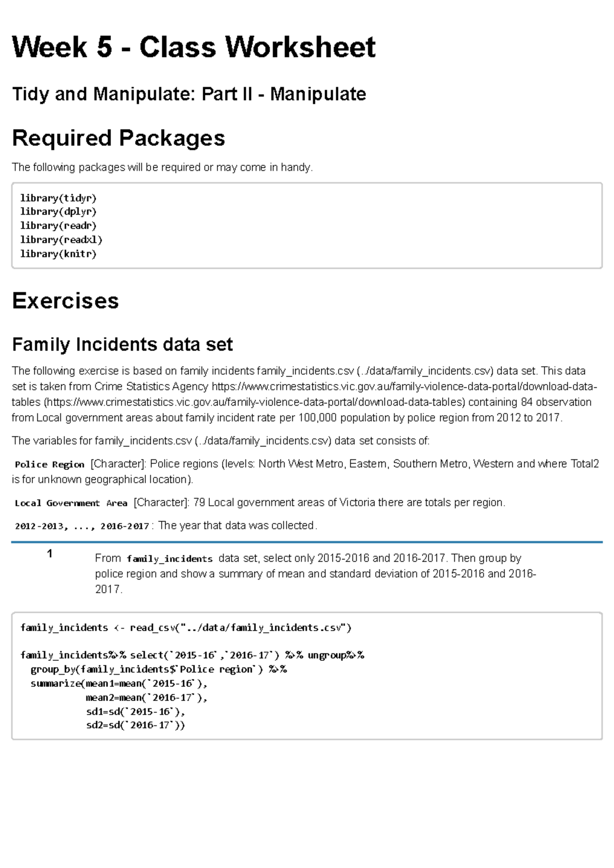Click the "Family Incidents data set" heading
Image resolution: width=614 pixels, height=868 pixels.
coord(122,344)
